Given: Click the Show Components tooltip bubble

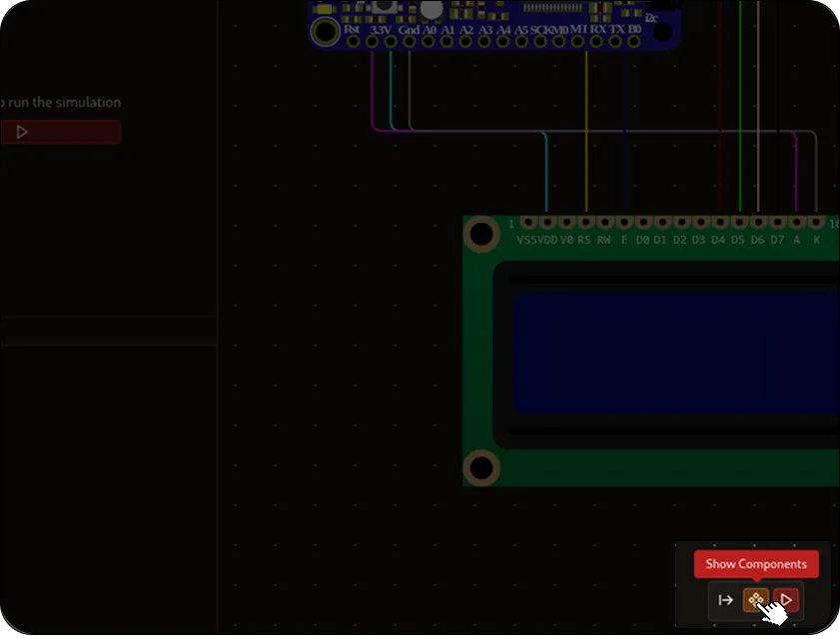Looking at the screenshot, I should click(755, 564).
